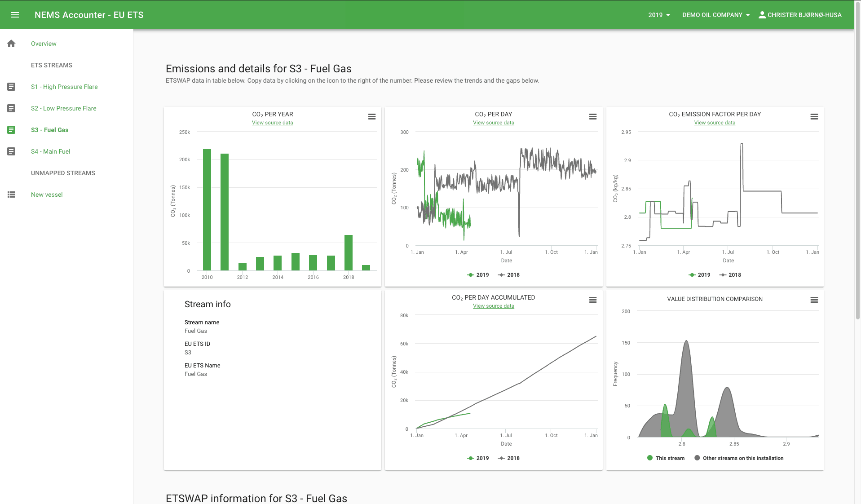Click the stream icon beside S2 - Low Pressure Flare

pyautogui.click(x=11, y=108)
